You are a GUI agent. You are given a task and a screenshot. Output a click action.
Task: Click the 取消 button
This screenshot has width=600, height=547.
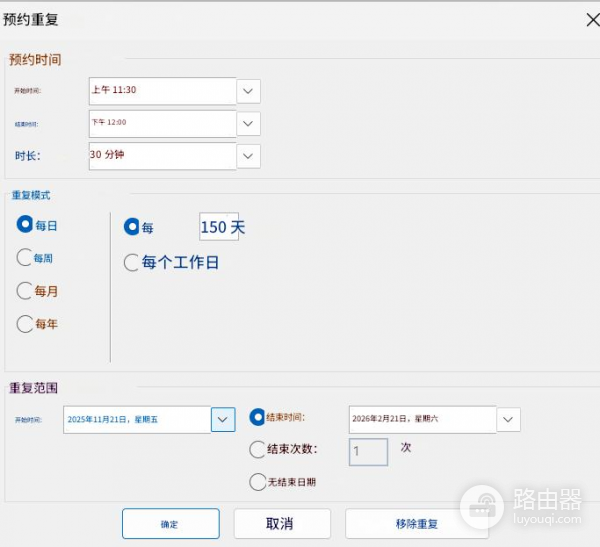pyautogui.click(x=282, y=523)
